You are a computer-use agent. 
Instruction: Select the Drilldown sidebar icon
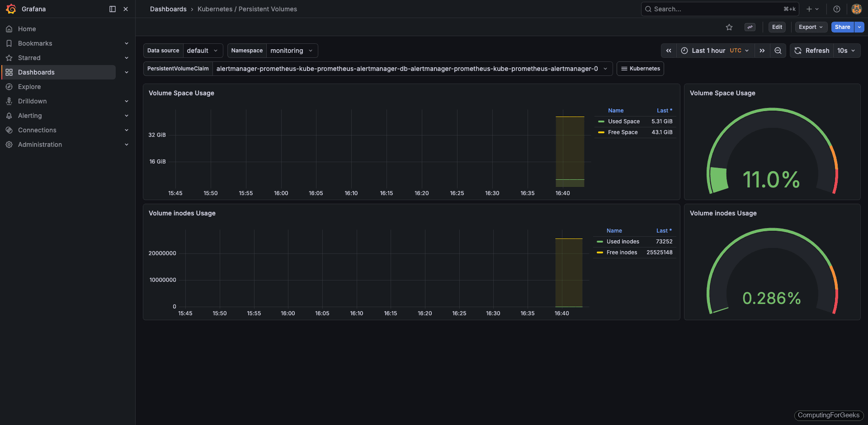9,101
